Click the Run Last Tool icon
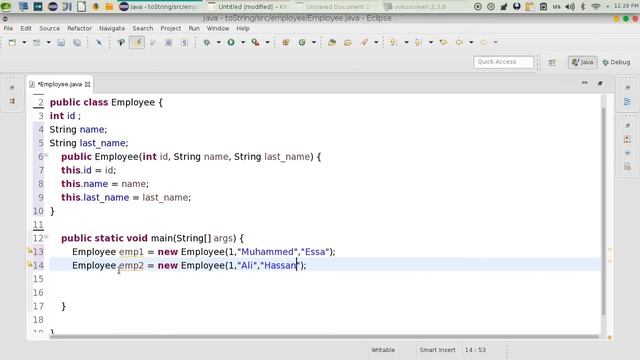640x360 pixels. 256,42
